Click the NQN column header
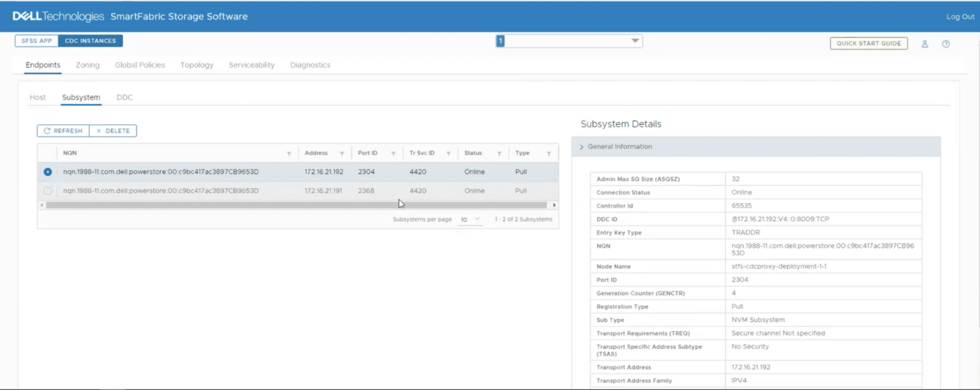 tap(70, 153)
